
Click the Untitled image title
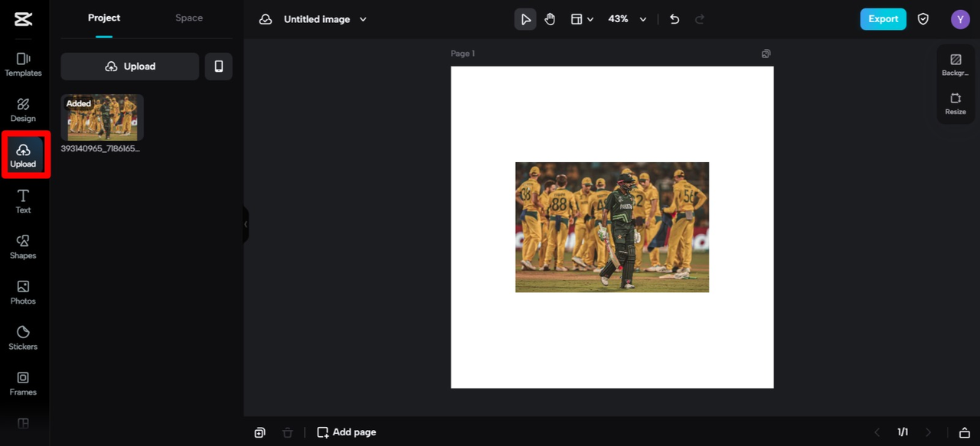coord(317,19)
